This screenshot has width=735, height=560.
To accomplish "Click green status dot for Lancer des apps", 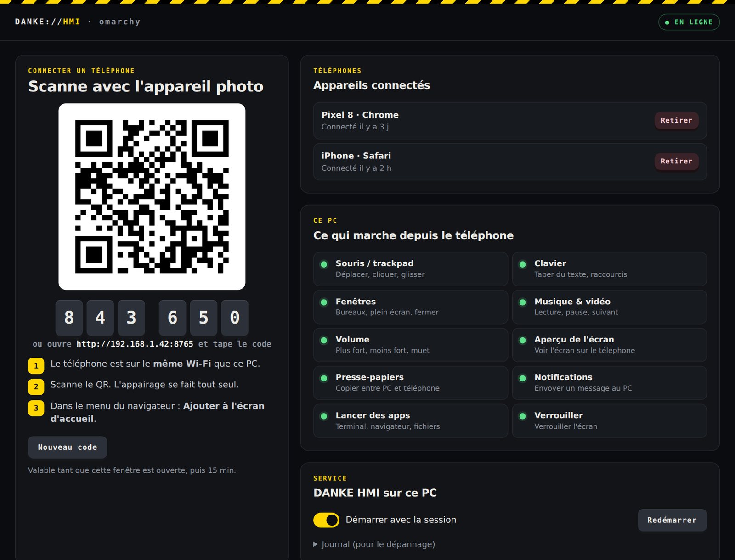I will coord(324,416).
